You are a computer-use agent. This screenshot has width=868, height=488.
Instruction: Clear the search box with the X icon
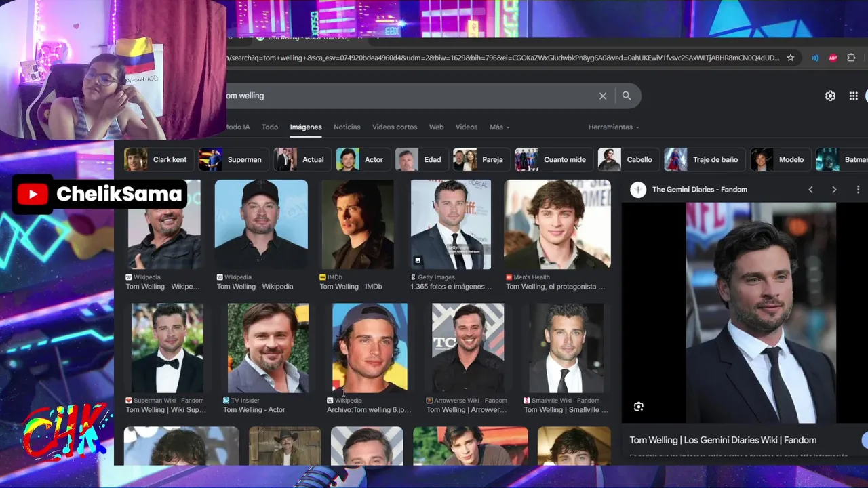(x=602, y=96)
